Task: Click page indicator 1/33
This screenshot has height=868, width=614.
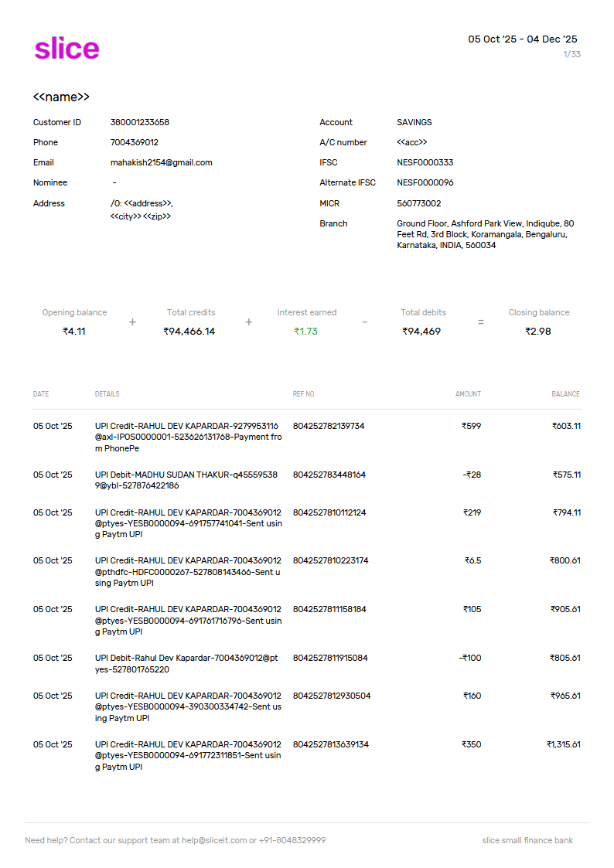Action: 571,54
